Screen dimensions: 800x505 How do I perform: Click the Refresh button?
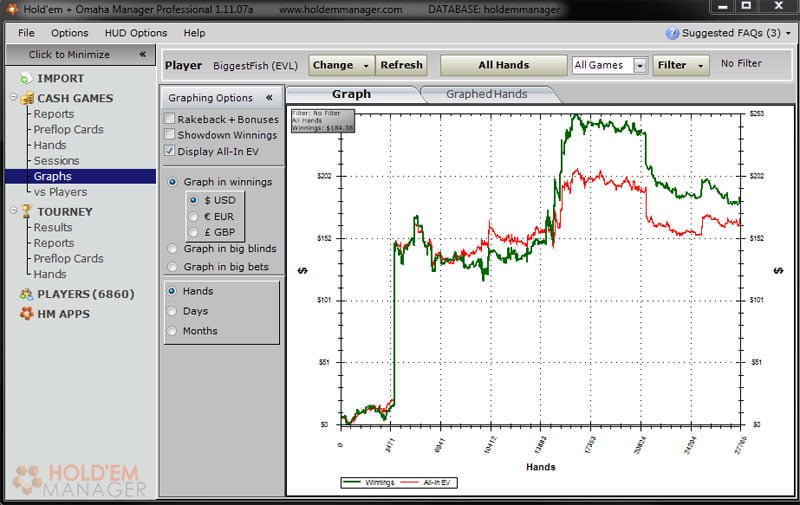(402, 65)
